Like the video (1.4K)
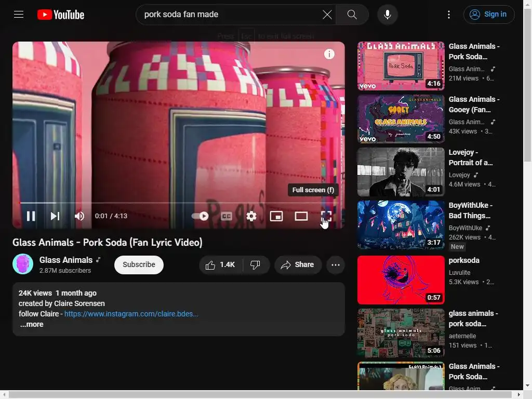The image size is (532, 399). (220, 264)
